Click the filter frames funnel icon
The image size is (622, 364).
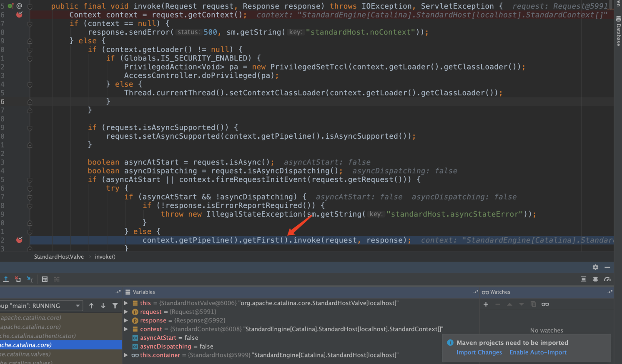point(115,306)
